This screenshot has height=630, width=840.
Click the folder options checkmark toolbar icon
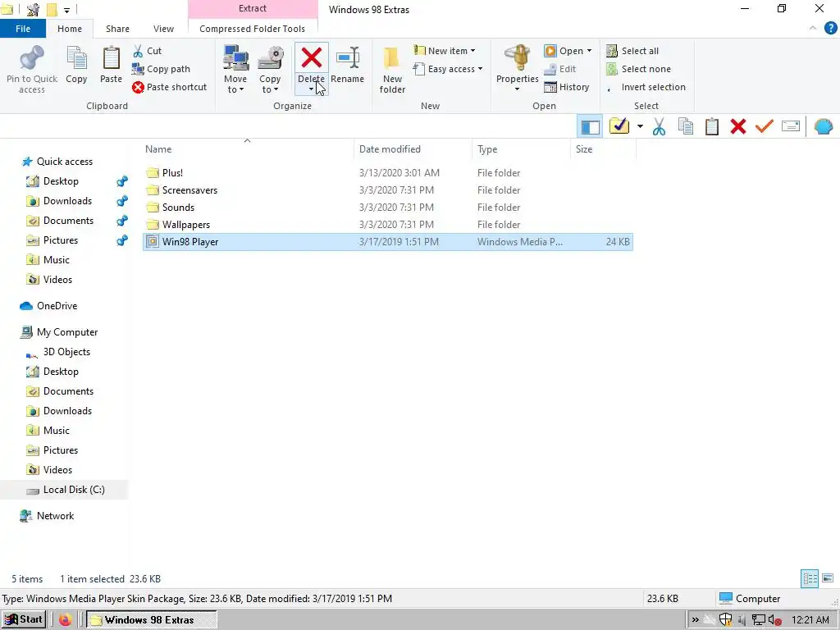click(619, 126)
